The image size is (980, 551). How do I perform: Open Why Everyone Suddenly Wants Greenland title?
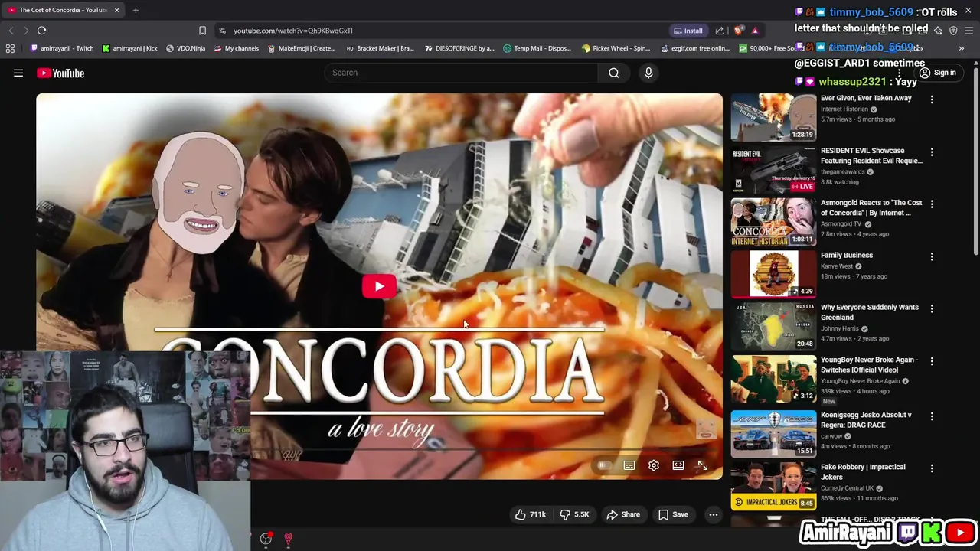[x=869, y=312]
